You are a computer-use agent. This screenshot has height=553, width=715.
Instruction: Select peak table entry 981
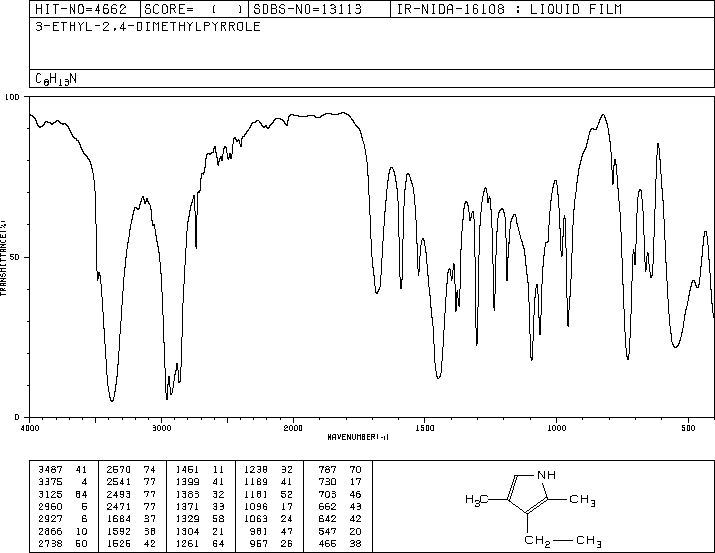(259, 531)
